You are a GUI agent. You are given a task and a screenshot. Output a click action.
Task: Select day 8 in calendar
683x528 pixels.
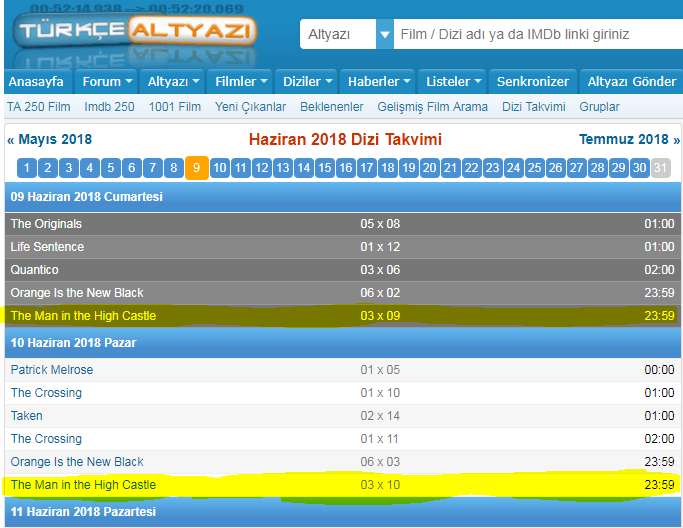[x=174, y=168]
